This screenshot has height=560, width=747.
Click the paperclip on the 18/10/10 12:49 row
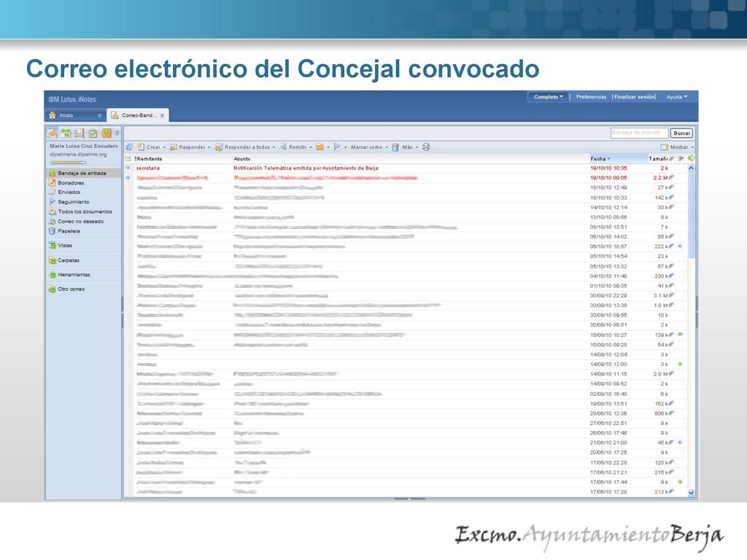(671, 187)
